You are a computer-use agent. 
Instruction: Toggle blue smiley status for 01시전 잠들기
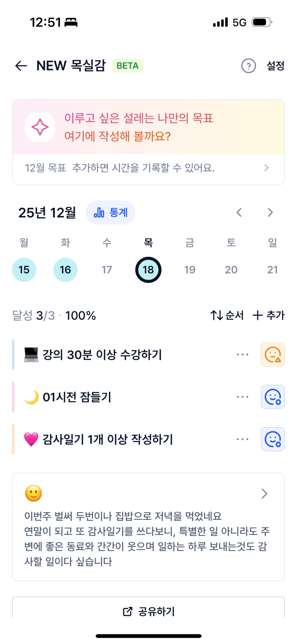[x=273, y=397]
